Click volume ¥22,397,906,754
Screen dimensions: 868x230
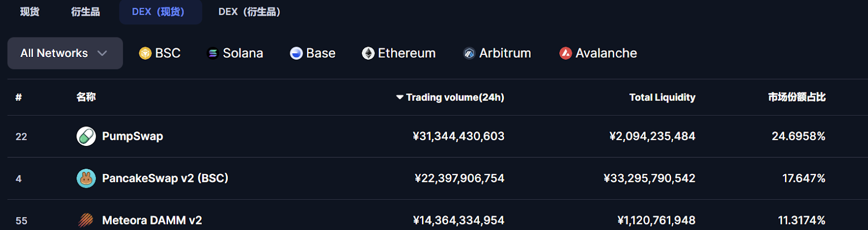[x=459, y=178]
